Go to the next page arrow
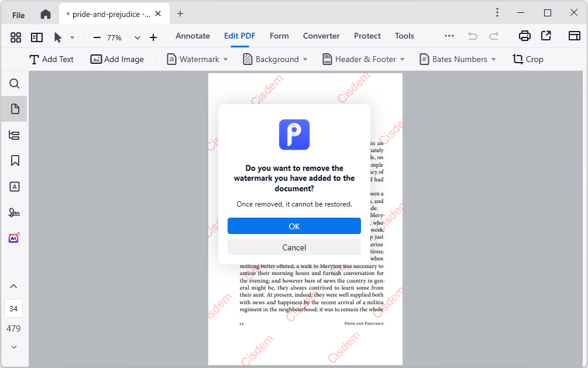Screen dimensions: 588x368 (13, 347)
